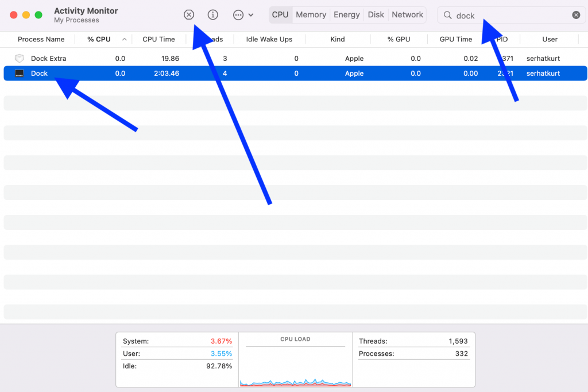
Task: Click the ellipsis more options toolbar button
Action: [238, 15]
